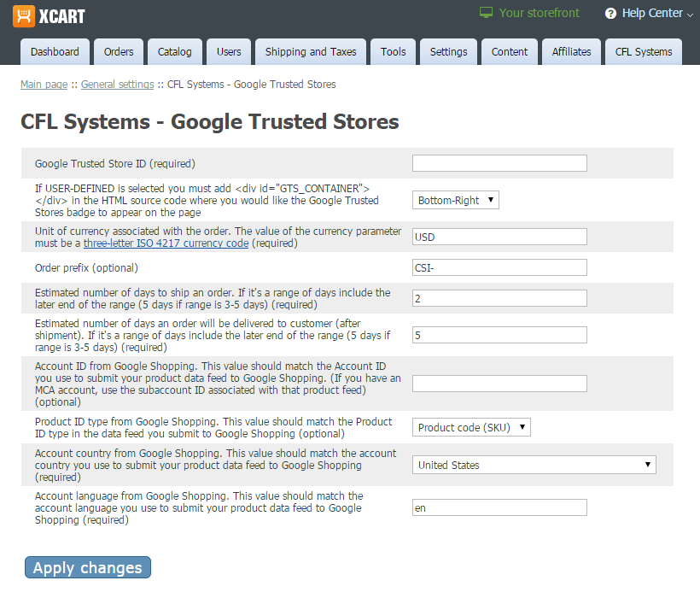Go to Main page breadcrumb link

[x=44, y=85]
